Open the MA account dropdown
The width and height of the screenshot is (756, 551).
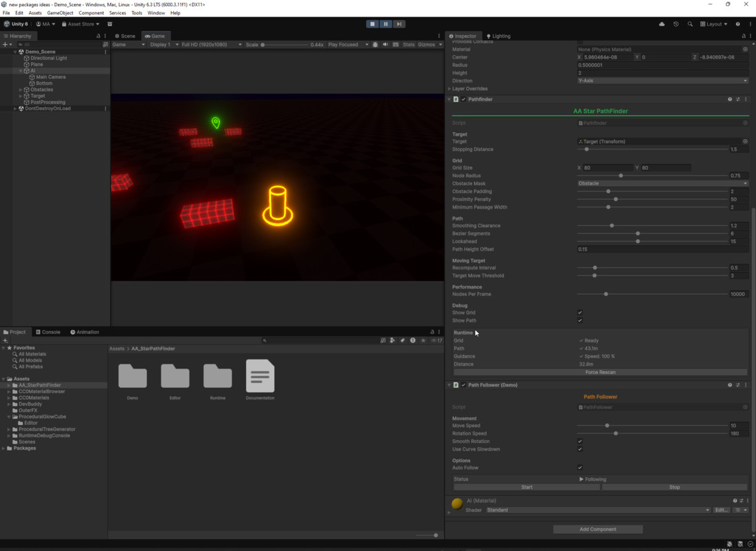coord(45,24)
